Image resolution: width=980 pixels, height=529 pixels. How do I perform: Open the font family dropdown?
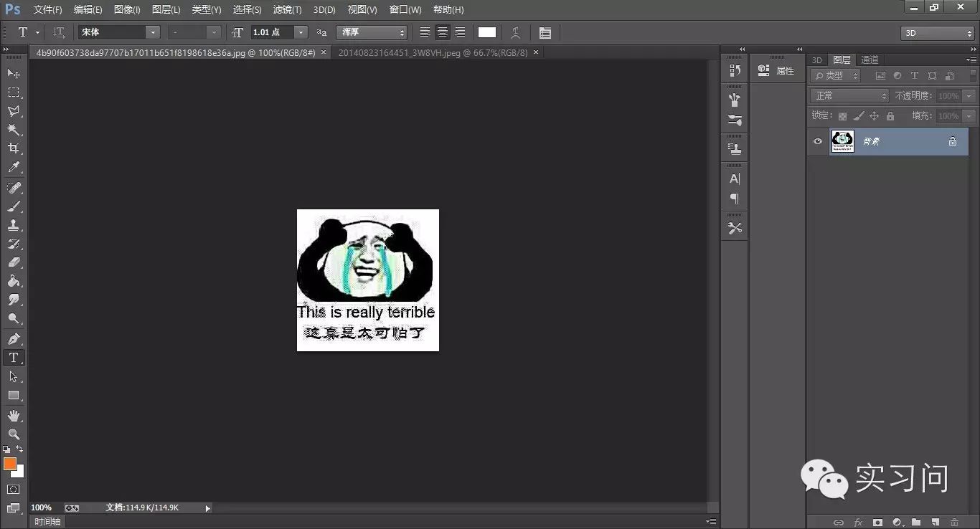pyautogui.click(x=152, y=32)
